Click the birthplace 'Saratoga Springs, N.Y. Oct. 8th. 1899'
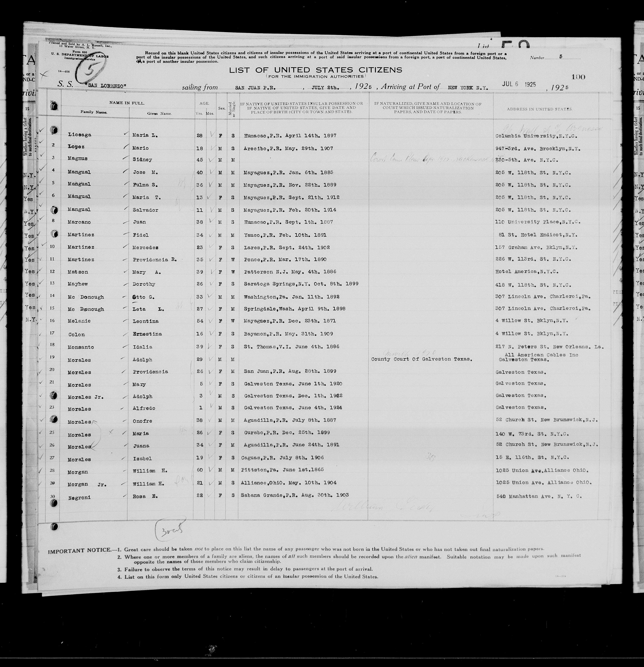Viewport: 644px width, 667px height. (301, 284)
